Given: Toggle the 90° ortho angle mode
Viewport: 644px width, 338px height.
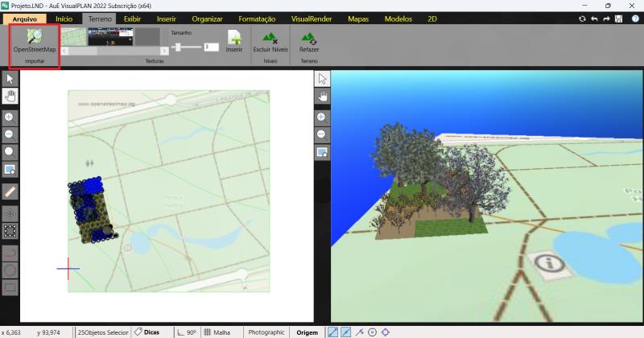Looking at the screenshot, I should point(186,332).
